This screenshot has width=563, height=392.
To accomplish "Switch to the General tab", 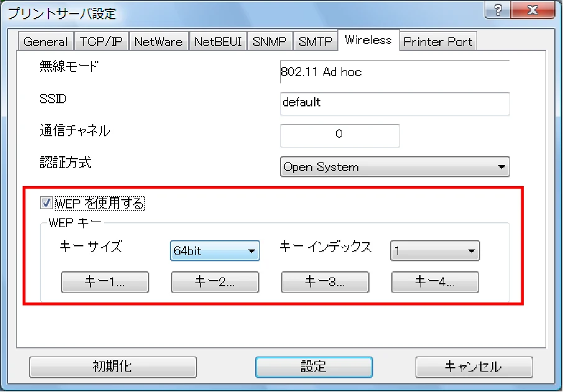I will pos(45,41).
